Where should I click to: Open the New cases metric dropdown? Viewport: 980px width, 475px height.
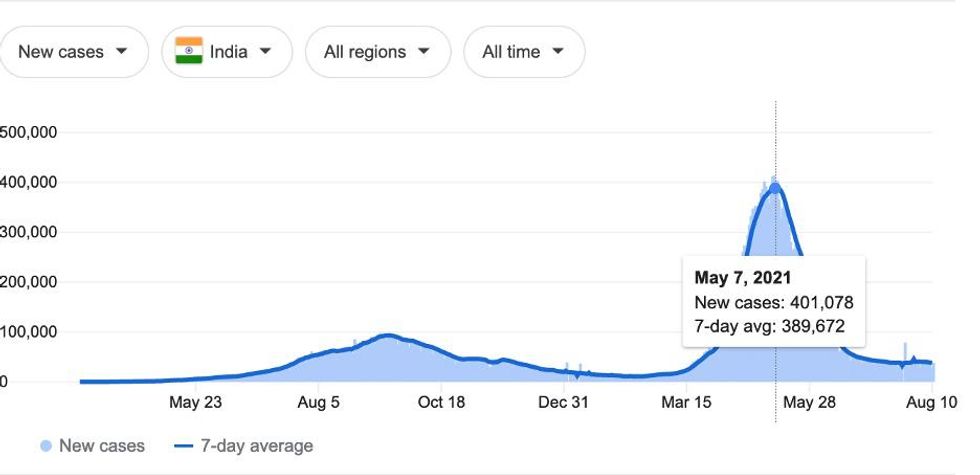[x=73, y=52]
